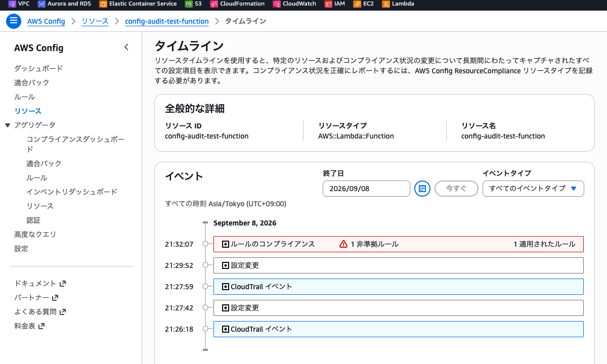Collapse the AWS Config side panel arrow
The height and width of the screenshot is (364, 607).
(x=126, y=48)
